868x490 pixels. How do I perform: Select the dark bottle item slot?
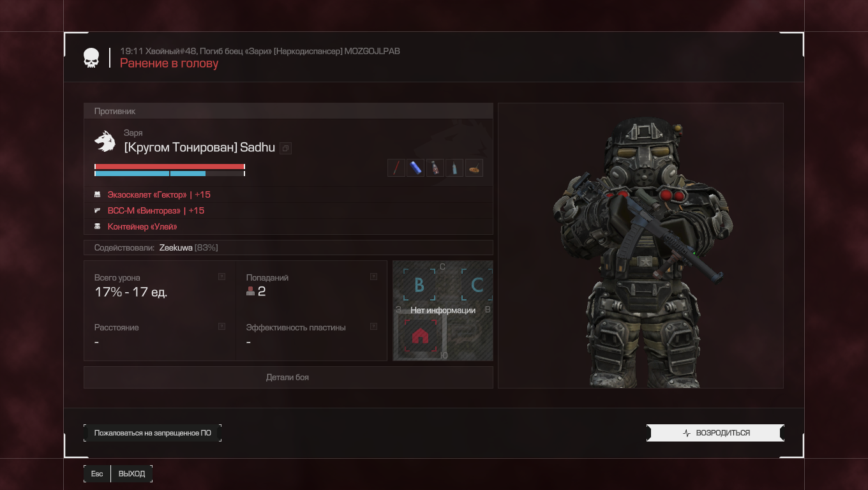point(435,168)
